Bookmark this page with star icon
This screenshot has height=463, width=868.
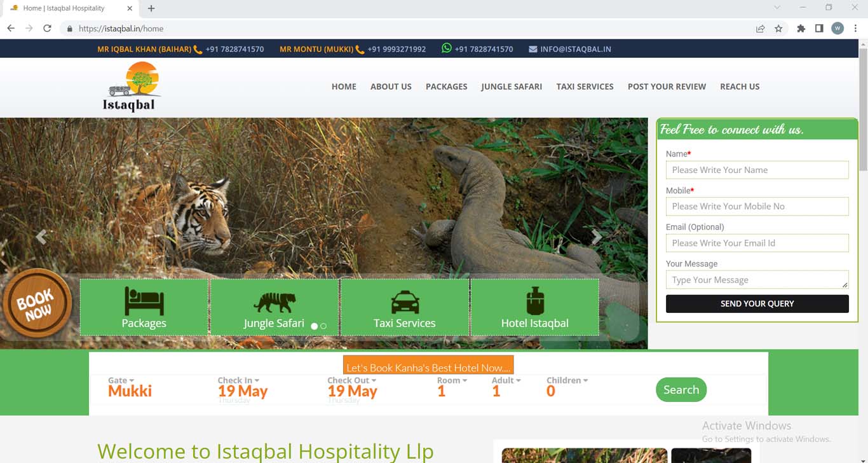tap(778, 29)
